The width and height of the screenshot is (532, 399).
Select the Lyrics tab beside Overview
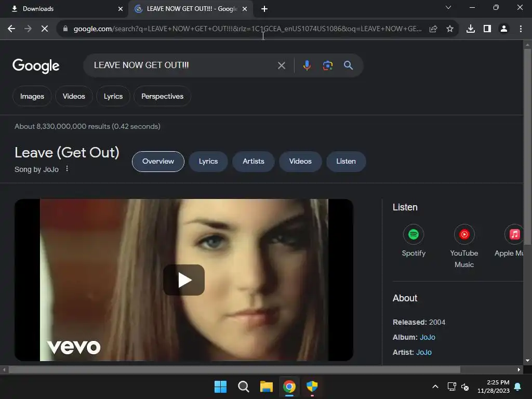pyautogui.click(x=208, y=162)
